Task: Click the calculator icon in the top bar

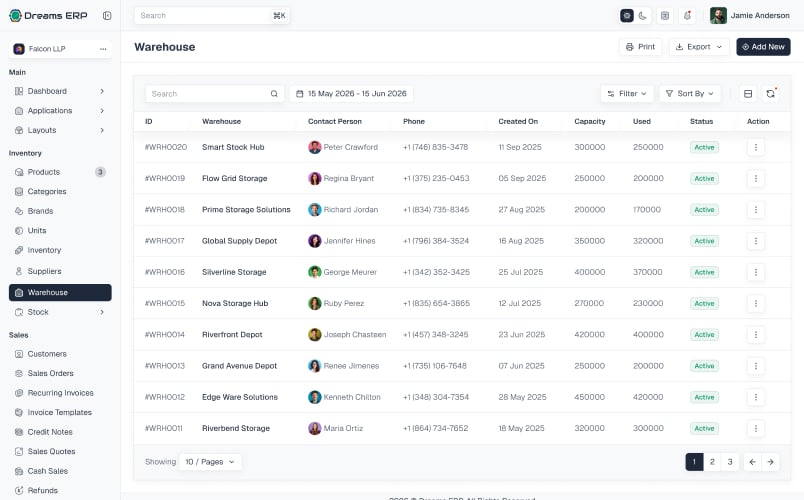Action: [x=665, y=15]
